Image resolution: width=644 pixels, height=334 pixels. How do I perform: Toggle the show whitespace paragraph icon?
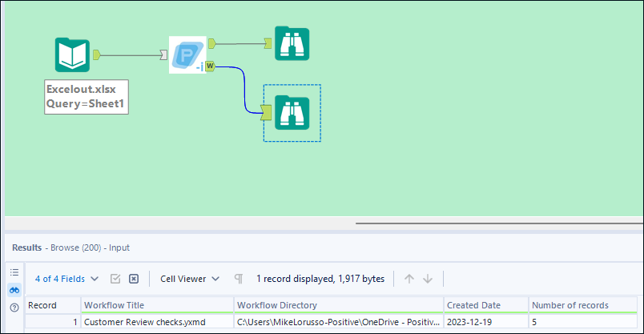coord(238,279)
